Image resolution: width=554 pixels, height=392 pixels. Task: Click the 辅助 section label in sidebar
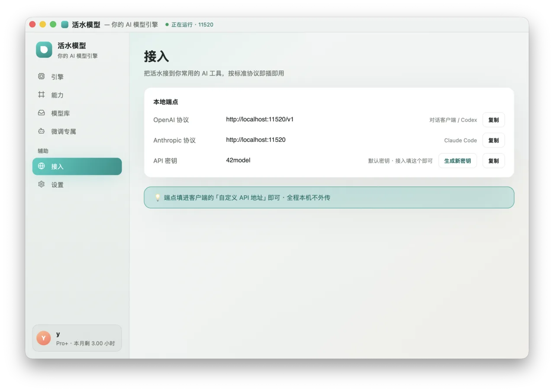(x=43, y=151)
